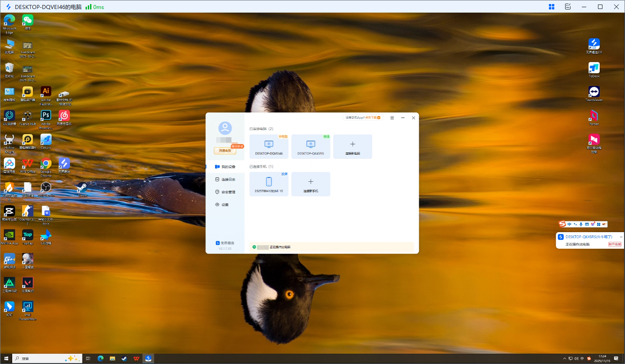Open the Mi 10 phone device tile
The width and height of the screenshot is (625, 364).
[x=269, y=184]
